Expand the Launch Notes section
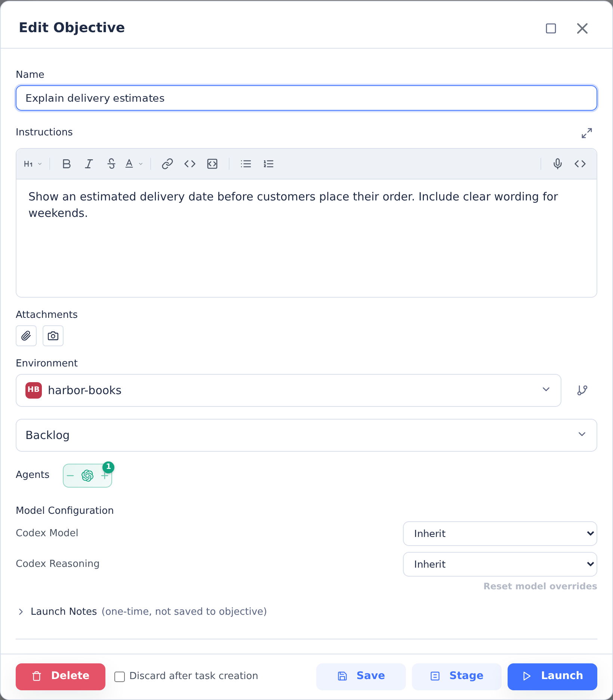 click(141, 611)
